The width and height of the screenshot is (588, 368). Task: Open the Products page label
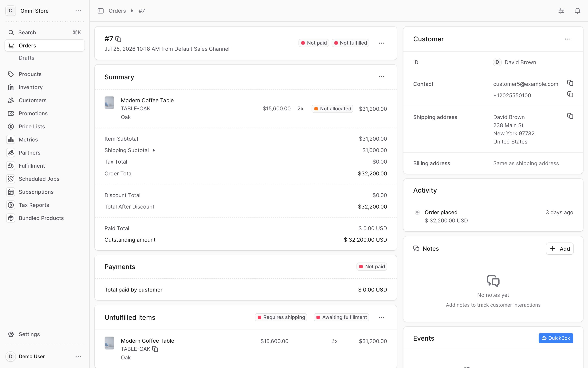coord(30,74)
